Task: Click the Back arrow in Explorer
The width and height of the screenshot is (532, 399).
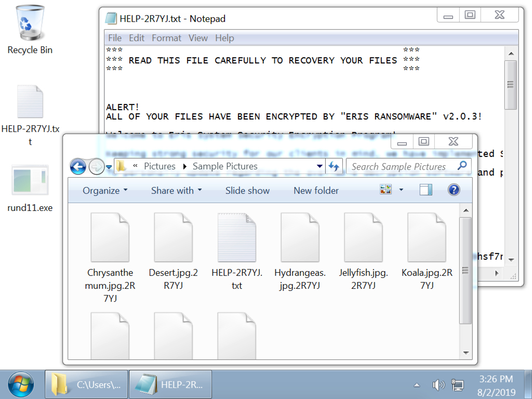Action: coord(78,167)
